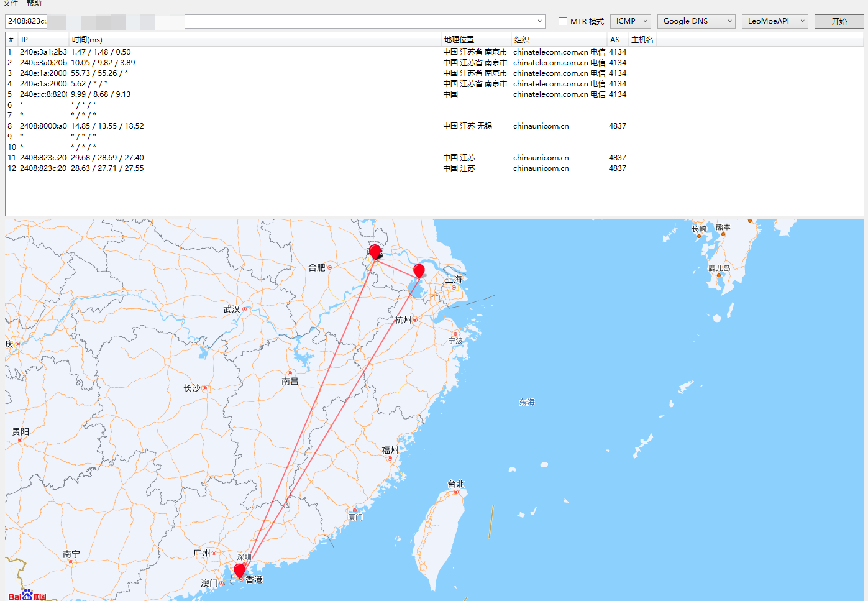Open the 文件 menu
This screenshot has height=601, width=868.
pos(11,4)
